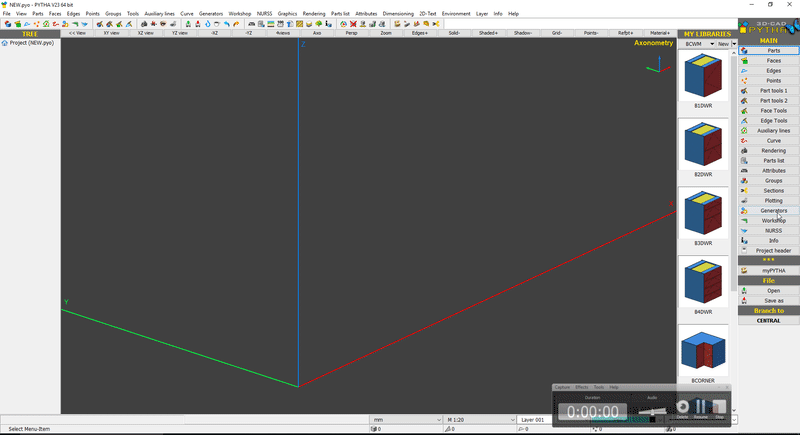
Task: Click the Sections button in MAIN panel
Action: [x=769, y=191]
